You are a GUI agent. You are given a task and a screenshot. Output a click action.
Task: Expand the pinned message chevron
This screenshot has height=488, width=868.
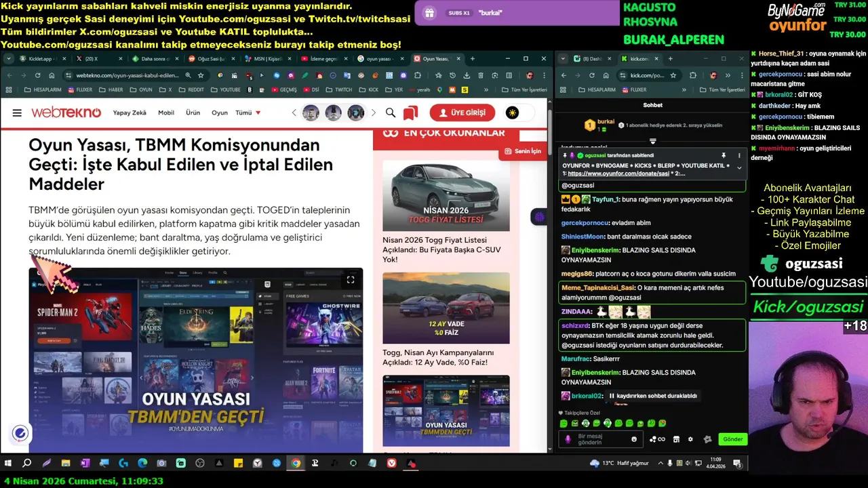tap(739, 168)
